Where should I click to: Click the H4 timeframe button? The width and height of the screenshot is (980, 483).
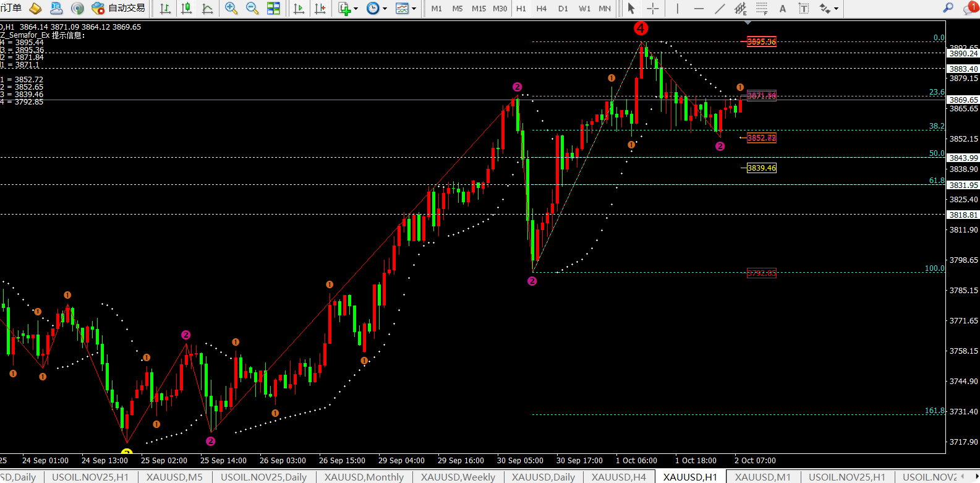click(x=542, y=9)
